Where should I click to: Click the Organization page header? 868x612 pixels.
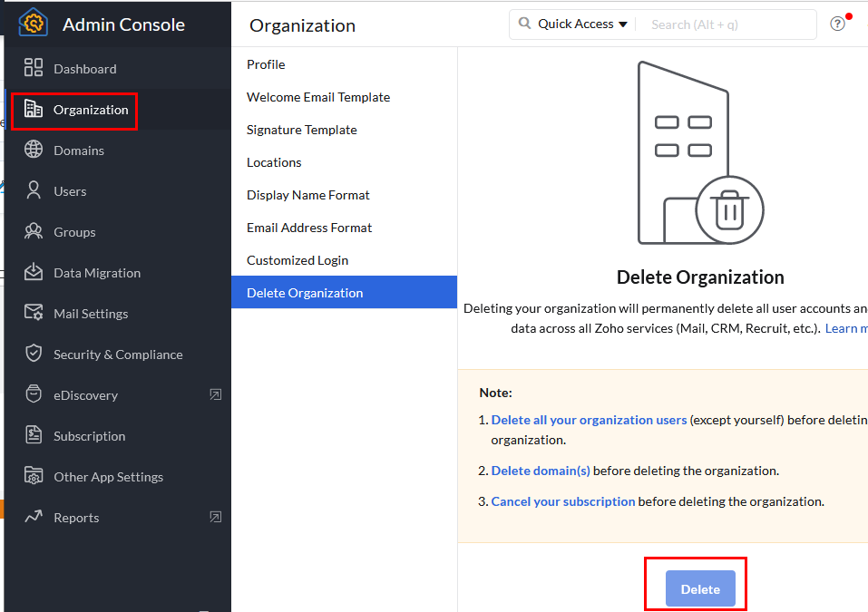click(302, 26)
